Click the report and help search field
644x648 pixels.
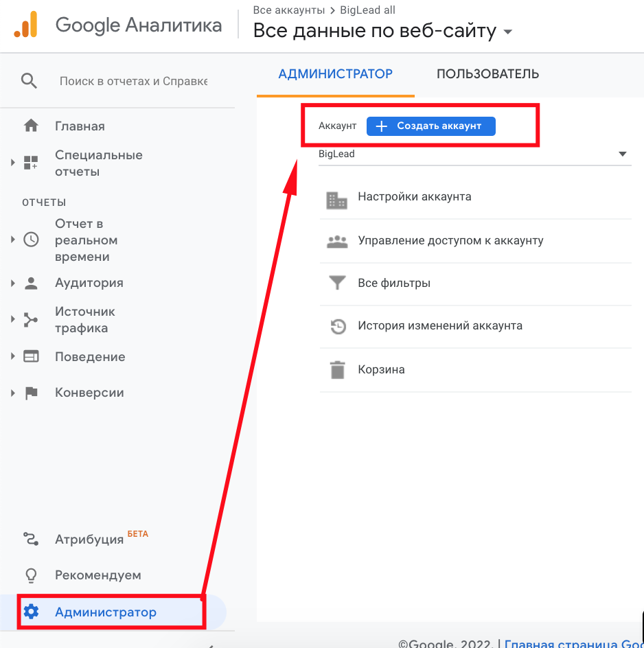tap(133, 81)
